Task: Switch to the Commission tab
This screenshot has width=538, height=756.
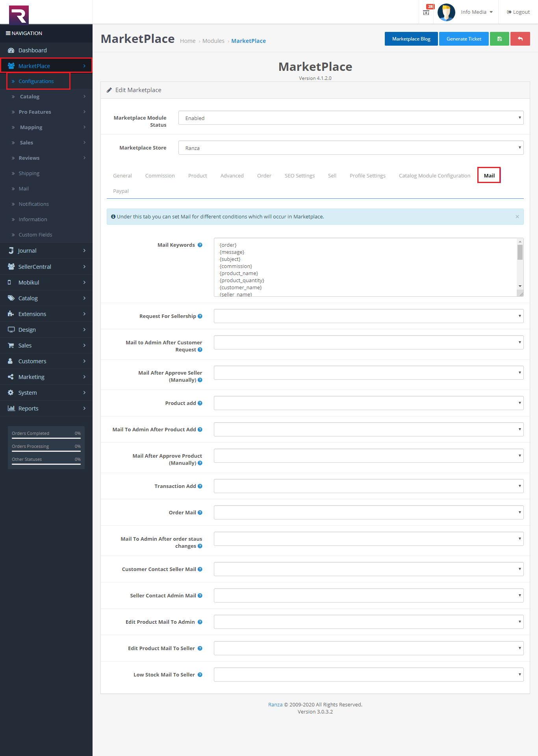Action: (x=160, y=176)
